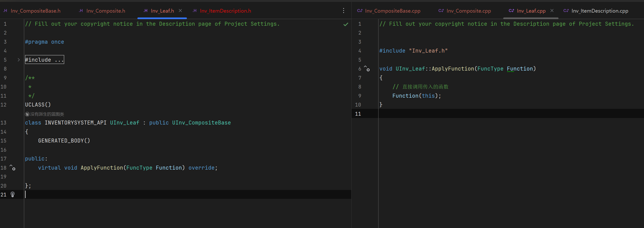644x228 pixels.
Task: Click the "virtual" keyword on line 18
Action: [x=49, y=167]
